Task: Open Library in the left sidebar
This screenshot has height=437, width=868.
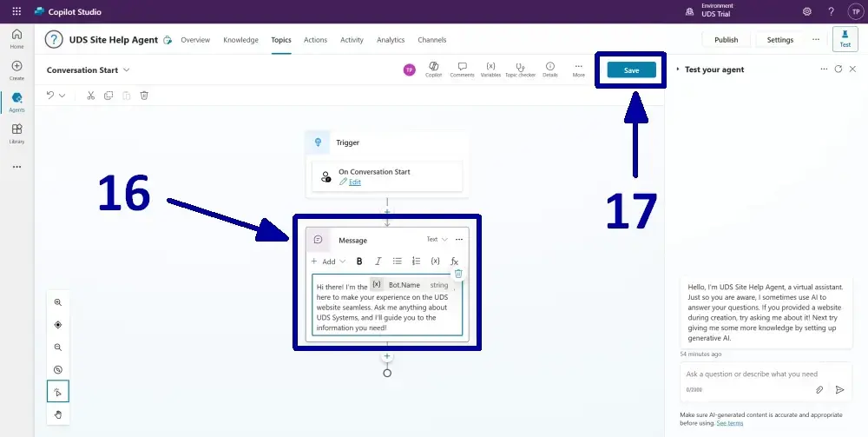Action: point(16,134)
